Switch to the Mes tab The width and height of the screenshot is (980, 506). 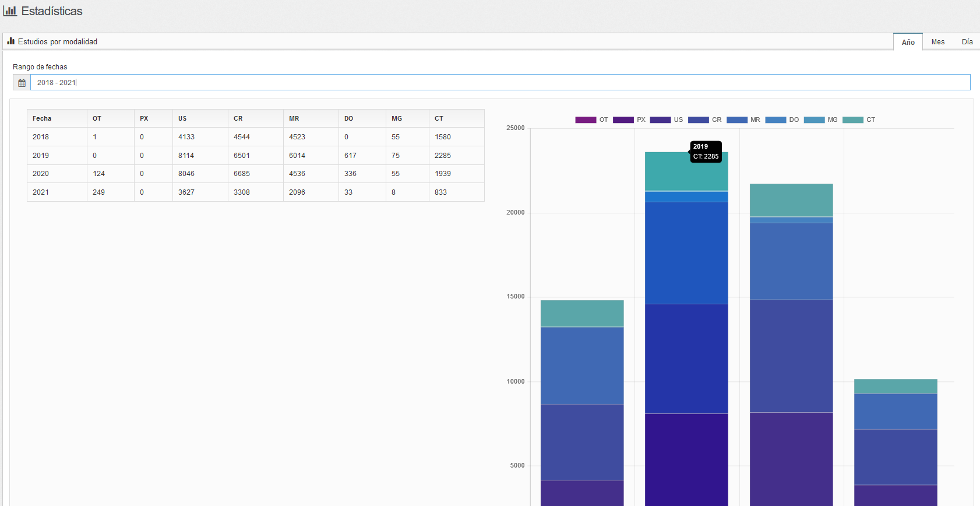[937, 42]
